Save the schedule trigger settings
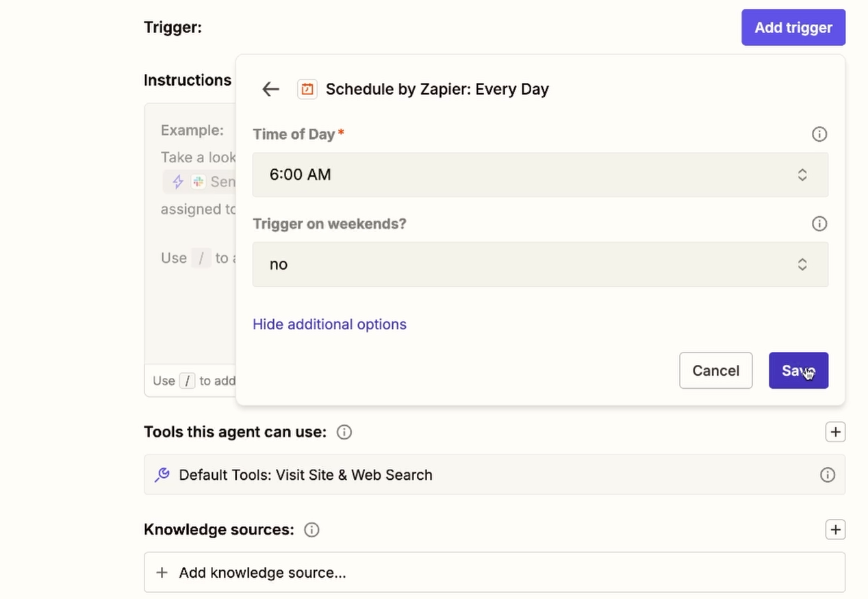Screen dimensions: 868x599 click(798, 370)
